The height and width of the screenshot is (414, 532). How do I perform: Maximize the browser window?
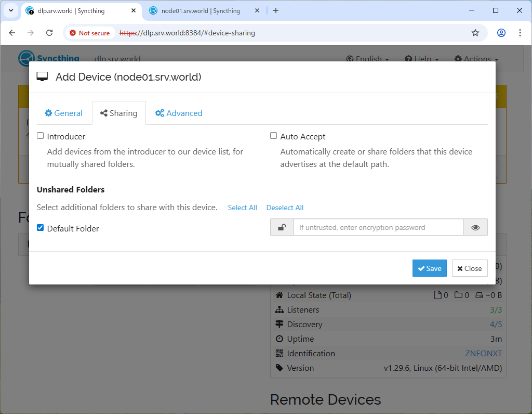(495, 10)
